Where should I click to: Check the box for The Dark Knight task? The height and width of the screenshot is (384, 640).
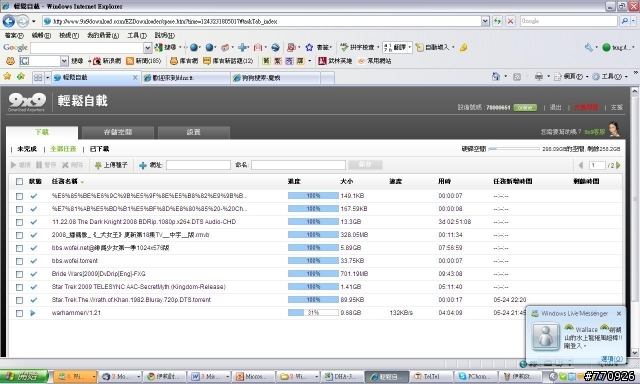point(19,222)
